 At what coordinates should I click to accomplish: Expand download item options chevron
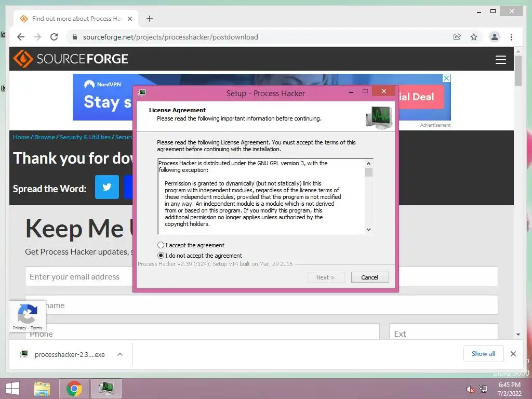coord(120,354)
